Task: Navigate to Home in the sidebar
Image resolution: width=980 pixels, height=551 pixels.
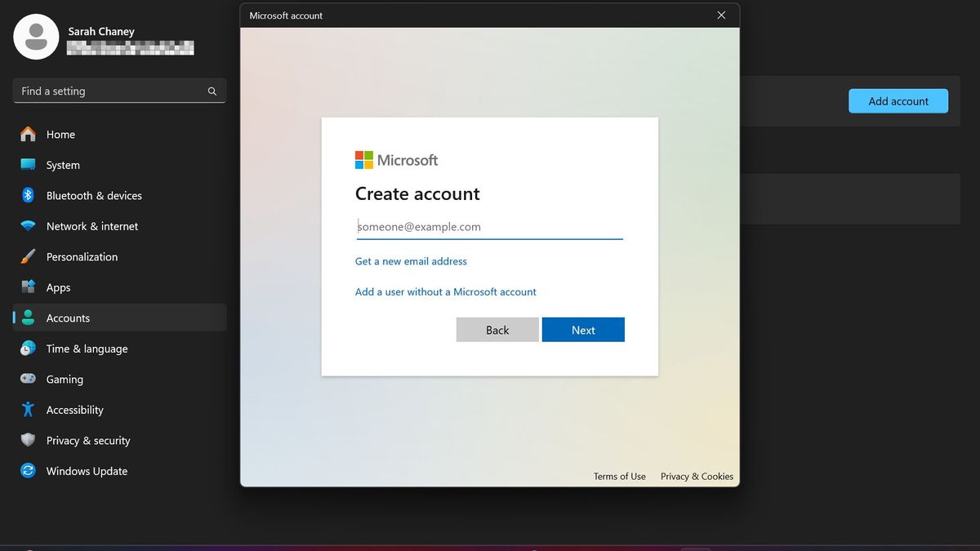Action: (x=60, y=134)
